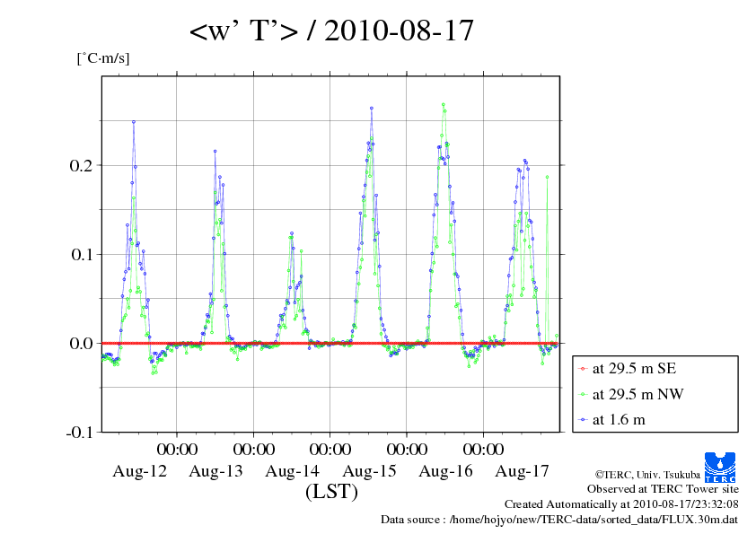This screenshot has width=756, height=534.
Task: Click the y-axis value 0.2
Action: pyautogui.click(x=81, y=165)
